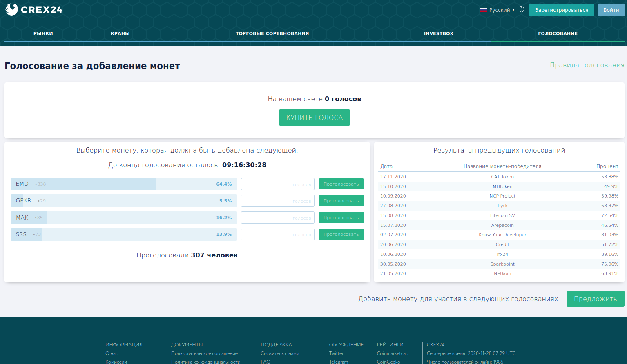
Task: Click Название монеты-победителя header
Action: tap(502, 166)
